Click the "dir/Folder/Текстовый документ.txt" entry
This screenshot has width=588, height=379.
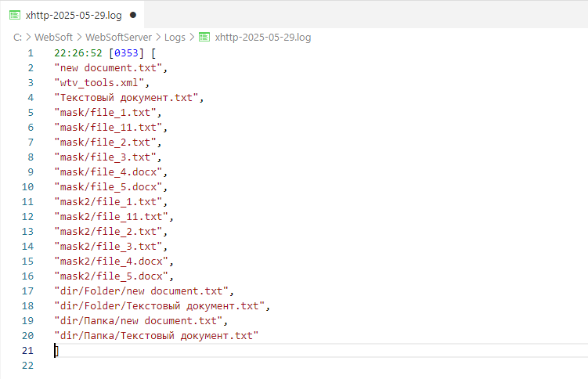[x=160, y=306]
